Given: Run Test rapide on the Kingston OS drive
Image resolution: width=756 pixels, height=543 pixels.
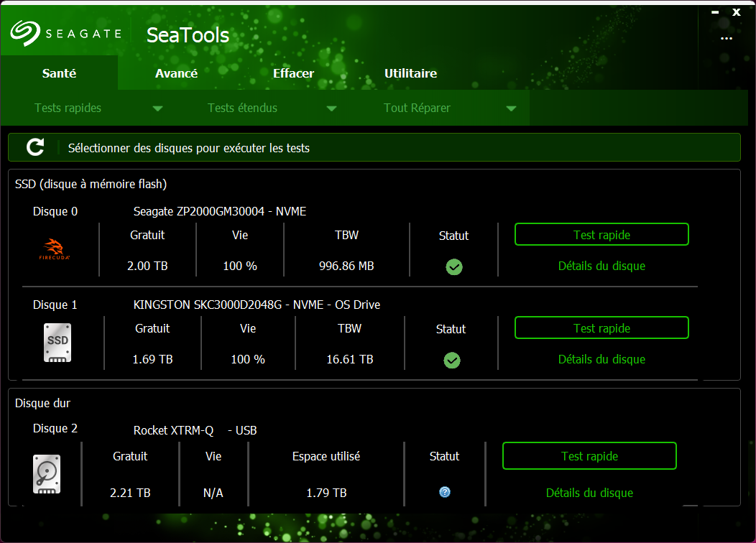Looking at the screenshot, I should tap(601, 328).
